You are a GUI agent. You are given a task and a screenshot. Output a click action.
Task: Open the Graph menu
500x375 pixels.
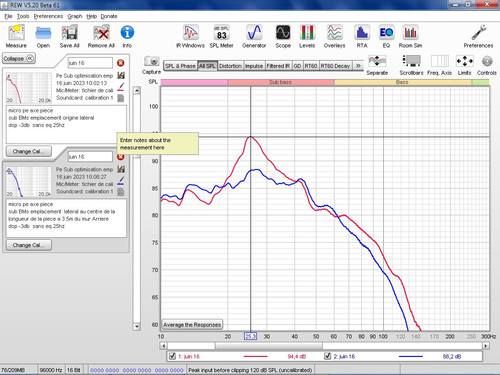(x=75, y=16)
